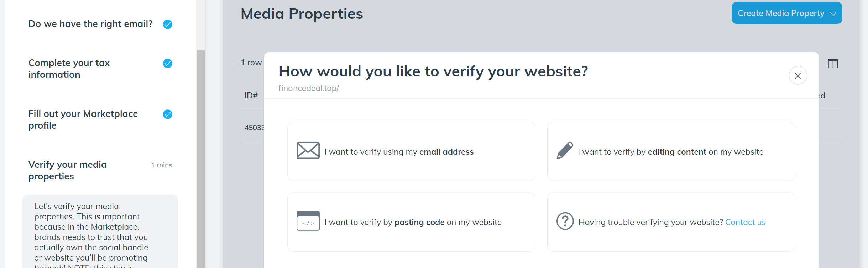Click the pencil edit content icon

pos(565,151)
